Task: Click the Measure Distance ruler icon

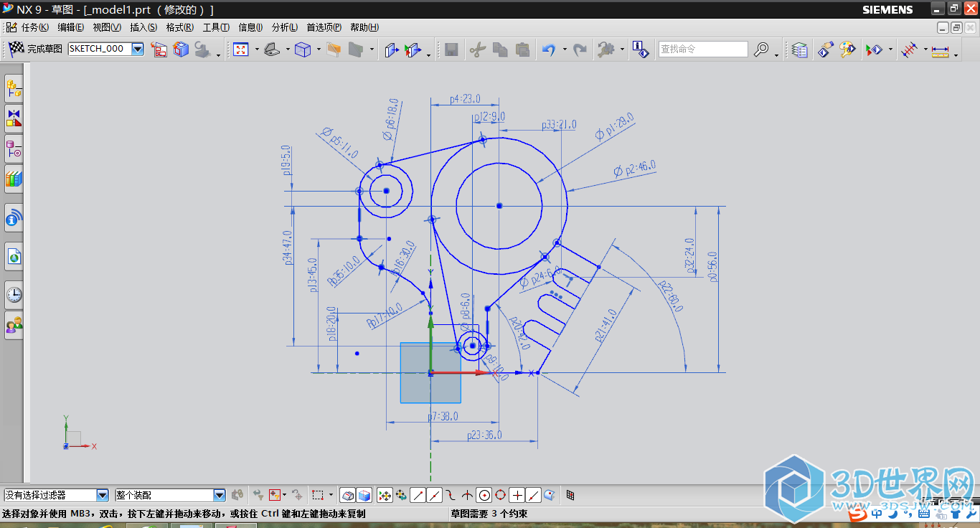Action: [x=940, y=50]
